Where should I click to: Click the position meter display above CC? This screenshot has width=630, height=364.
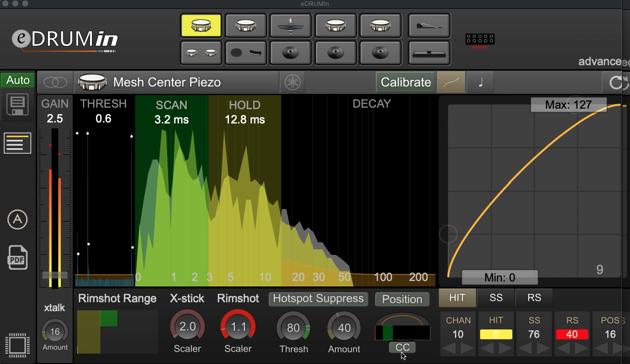[x=403, y=326]
